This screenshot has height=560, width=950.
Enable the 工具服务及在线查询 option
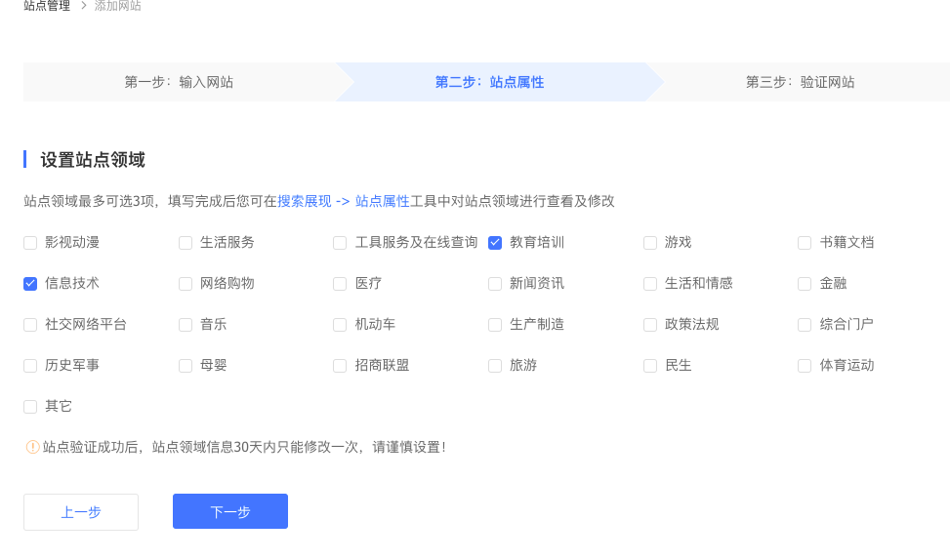pyautogui.click(x=340, y=243)
